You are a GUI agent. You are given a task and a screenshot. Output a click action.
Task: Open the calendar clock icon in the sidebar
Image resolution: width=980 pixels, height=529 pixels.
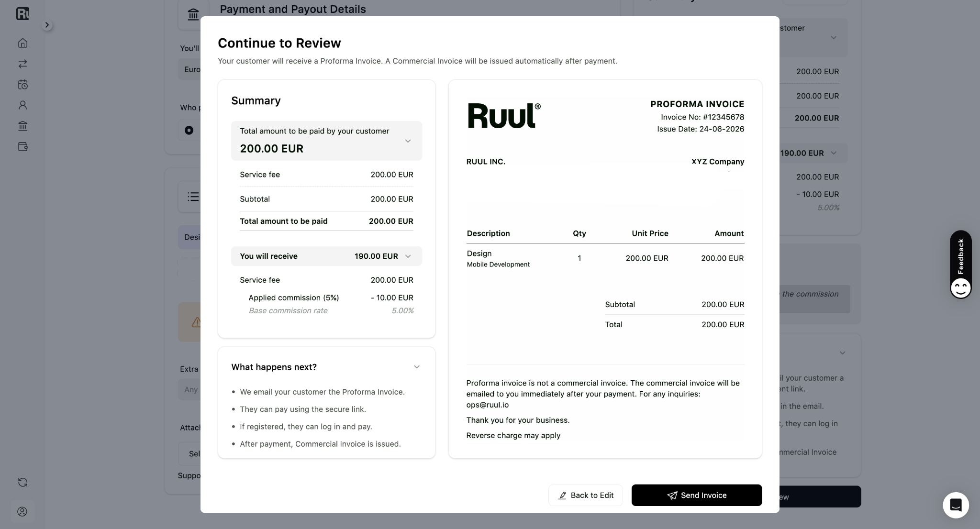click(22, 85)
